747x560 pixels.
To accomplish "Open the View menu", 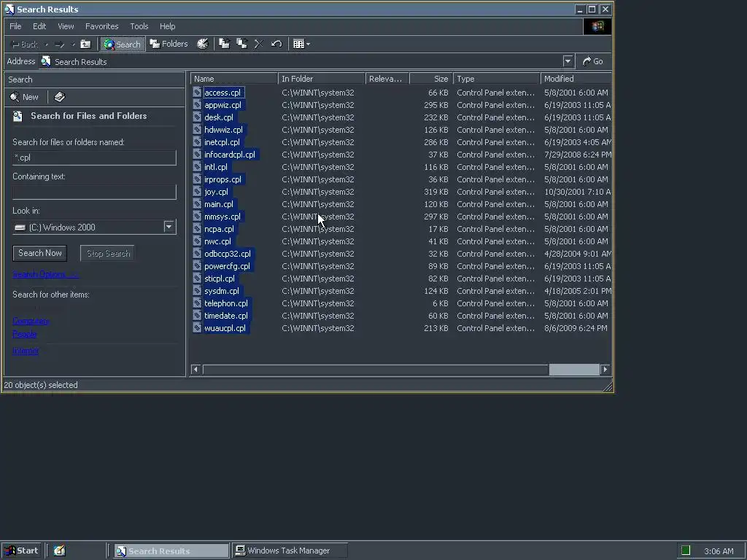I will pyautogui.click(x=66, y=26).
